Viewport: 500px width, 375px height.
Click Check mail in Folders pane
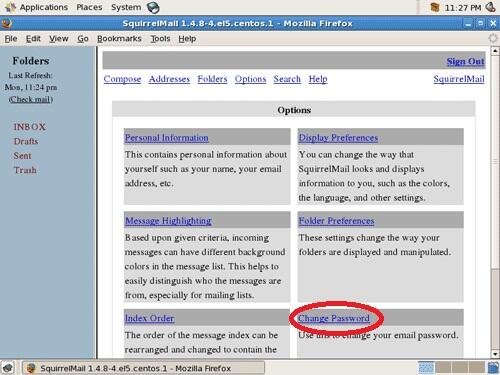31,99
